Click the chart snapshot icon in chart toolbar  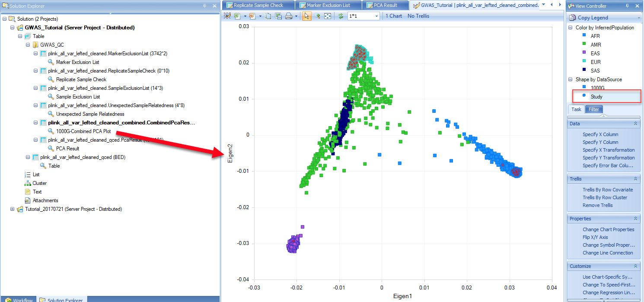[x=227, y=16]
